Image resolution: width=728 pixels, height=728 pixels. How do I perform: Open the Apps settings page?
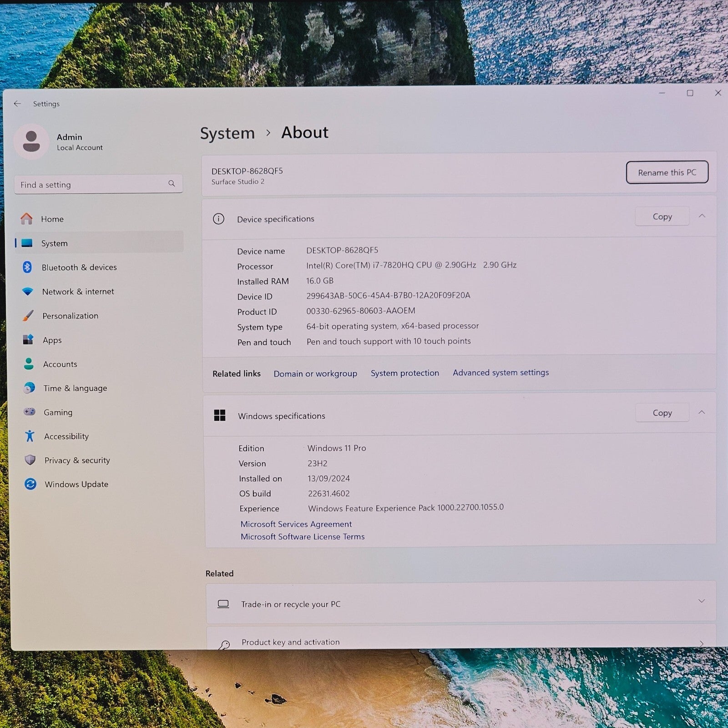point(52,340)
